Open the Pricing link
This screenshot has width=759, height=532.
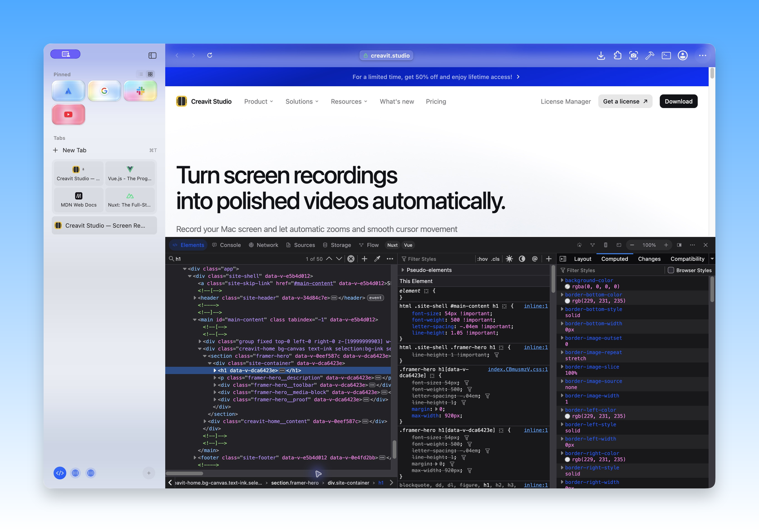tap(436, 101)
